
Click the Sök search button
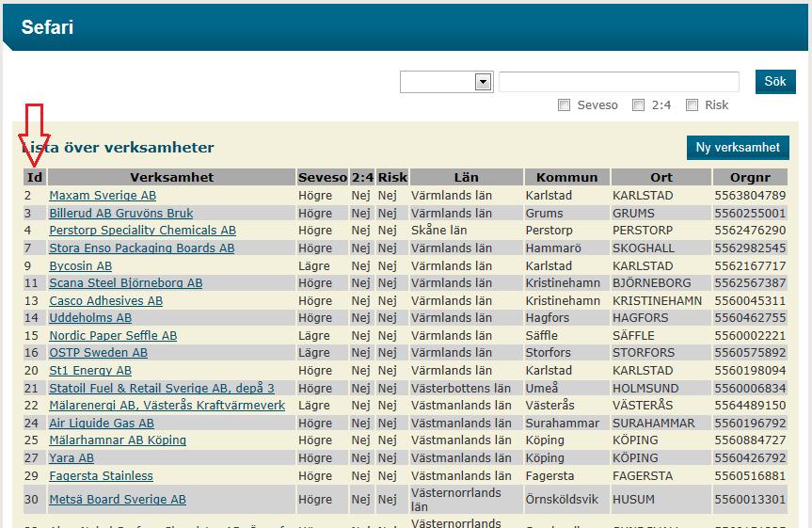click(775, 81)
